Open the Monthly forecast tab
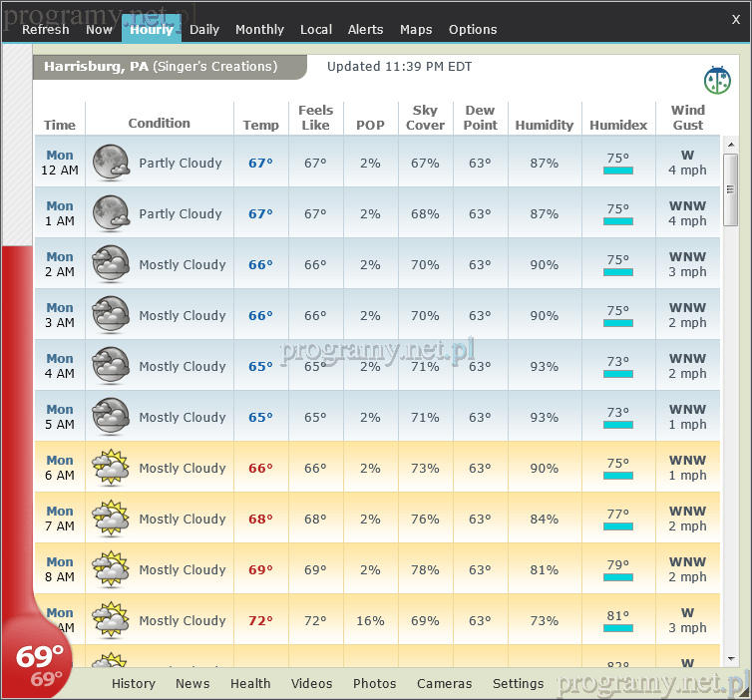 259,30
